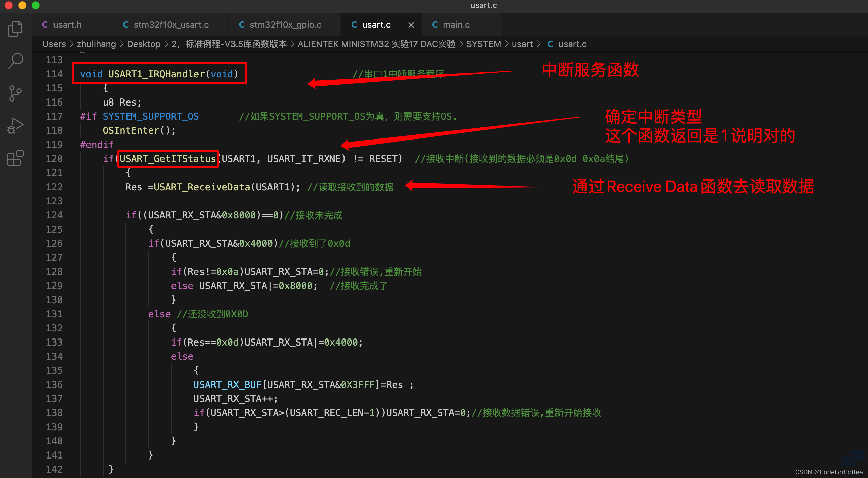Open the Explorer view in activity bar
The height and width of the screenshot is (478, 868).
15,29
